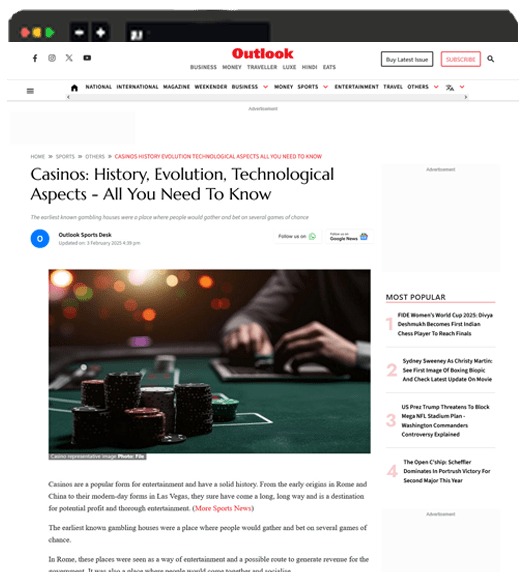
Task: Select the Entertainment menu item
Action: tap(357, 87)
